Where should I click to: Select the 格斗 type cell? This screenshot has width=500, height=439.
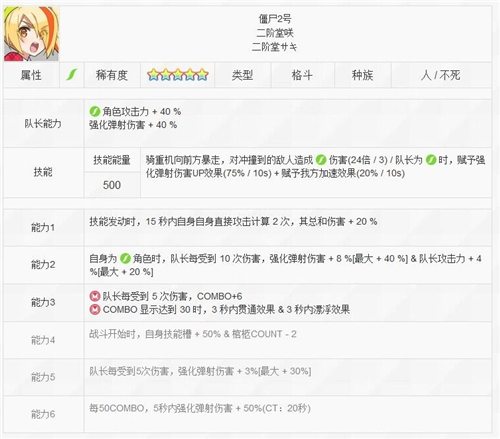click(302, 75)
